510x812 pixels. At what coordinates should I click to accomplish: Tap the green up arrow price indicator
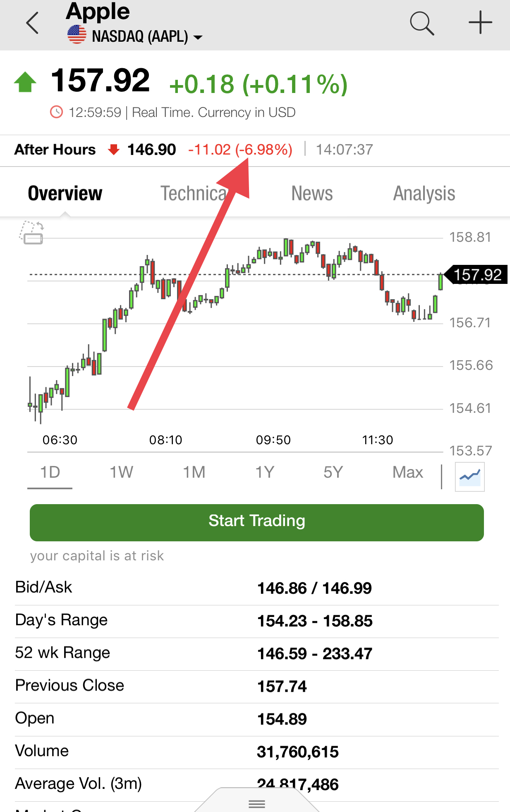point(25,82)
